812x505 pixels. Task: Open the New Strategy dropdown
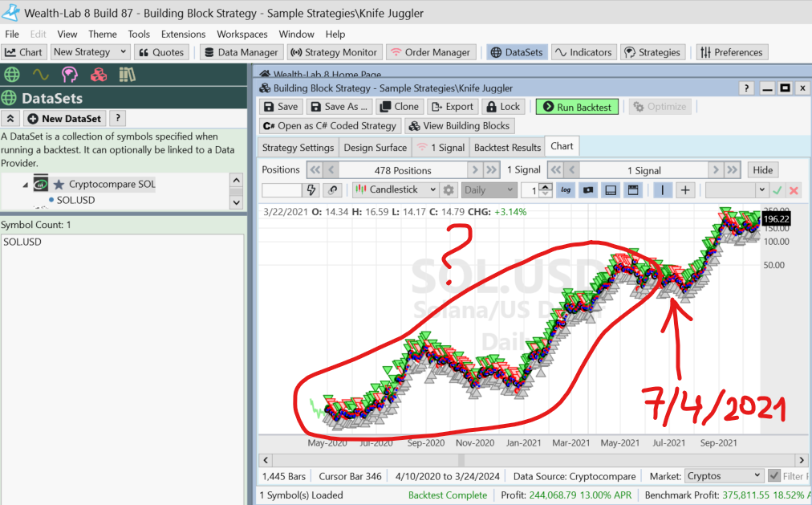point(90,52)
